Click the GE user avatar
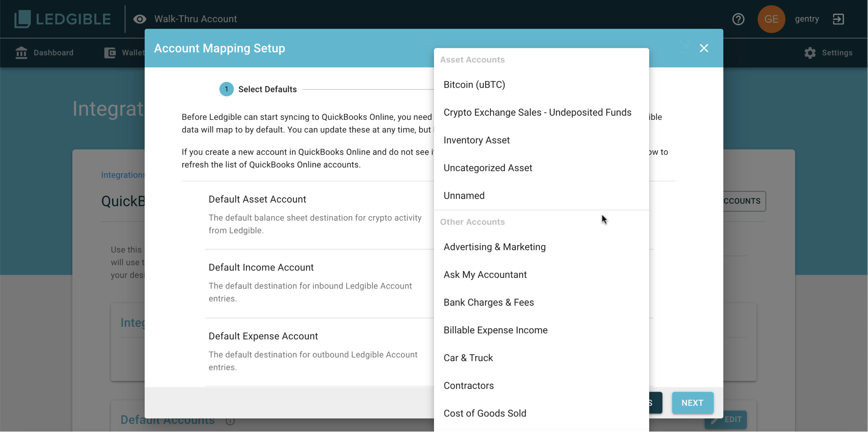 pyautogui.click(x=771, y=19)
